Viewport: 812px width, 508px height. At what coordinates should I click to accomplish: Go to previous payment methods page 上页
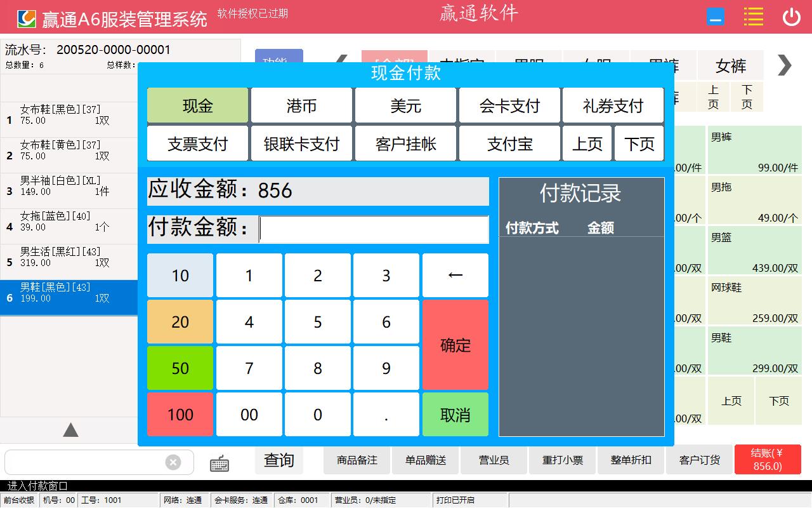pos(587,144)
